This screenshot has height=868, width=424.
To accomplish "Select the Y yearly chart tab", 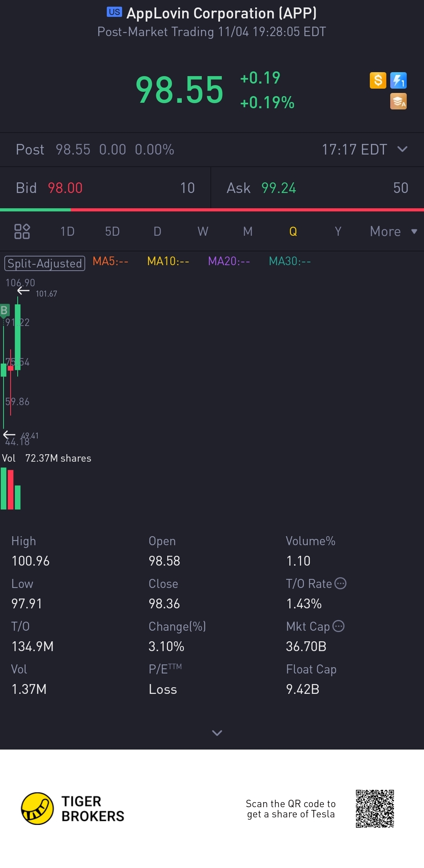I will coord(338,231).
